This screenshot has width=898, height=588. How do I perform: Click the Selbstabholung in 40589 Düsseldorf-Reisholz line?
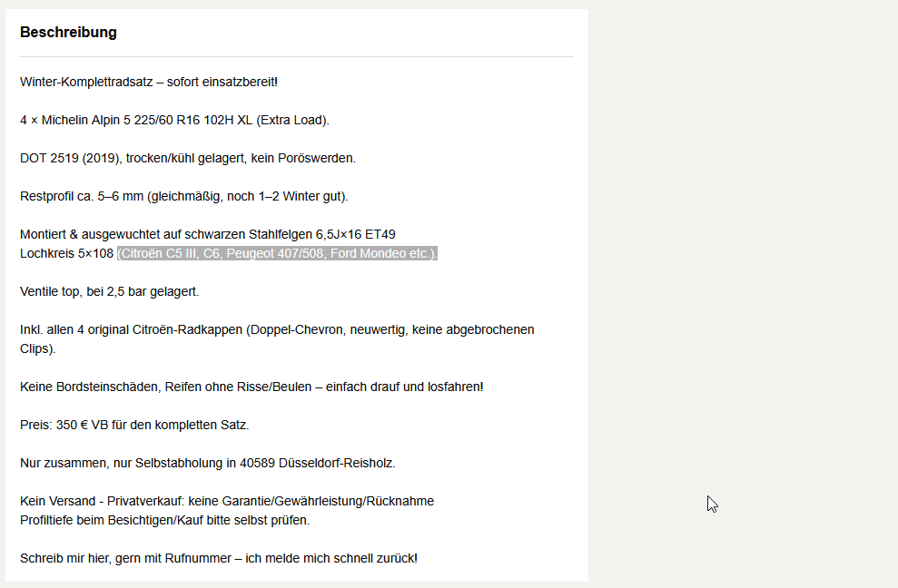[208, 463]
